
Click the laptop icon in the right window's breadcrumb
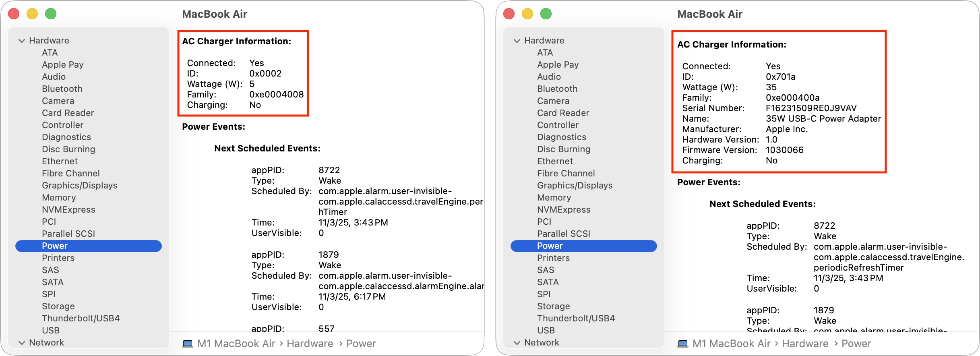pos(683,344)
